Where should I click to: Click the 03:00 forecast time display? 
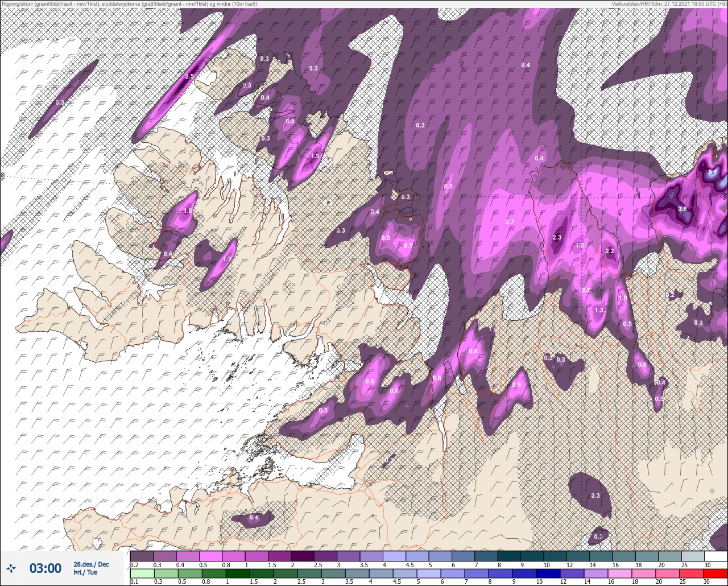(x=45, y=568)
